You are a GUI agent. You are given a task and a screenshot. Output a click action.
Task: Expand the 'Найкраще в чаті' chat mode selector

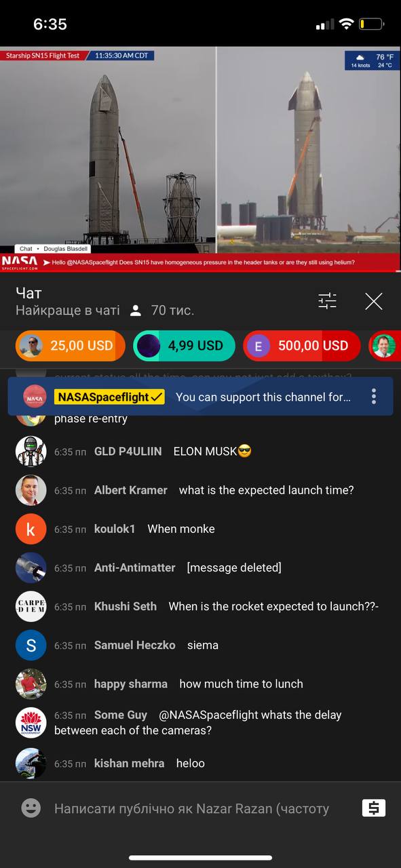[x=68, y=311]
